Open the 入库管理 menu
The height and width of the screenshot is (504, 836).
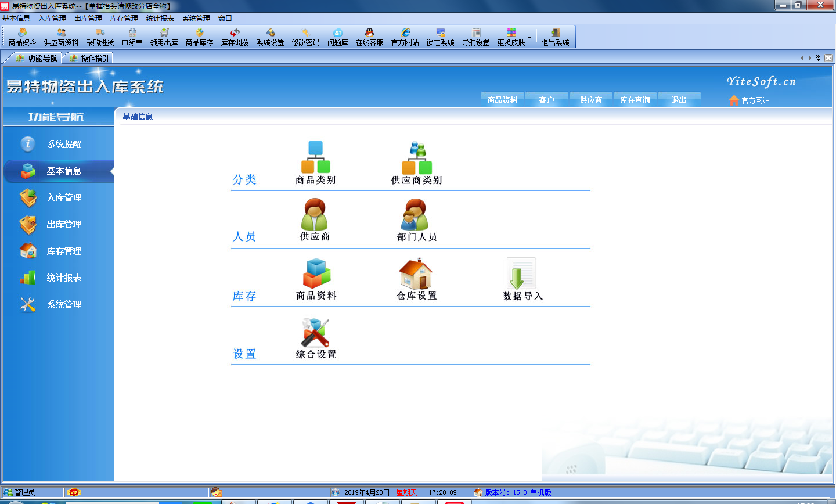pos(52,19)
